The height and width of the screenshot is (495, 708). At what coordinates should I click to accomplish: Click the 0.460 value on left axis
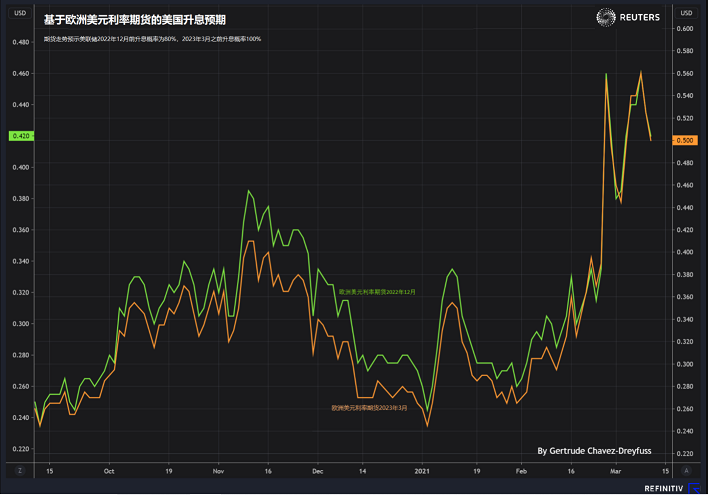click(20, 73)
